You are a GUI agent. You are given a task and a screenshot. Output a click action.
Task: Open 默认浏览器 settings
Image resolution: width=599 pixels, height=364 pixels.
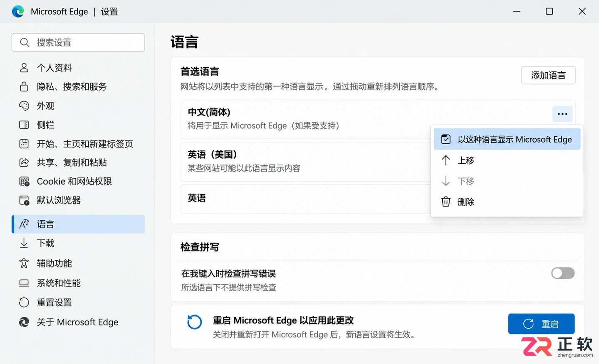pyautogui.click(x=78, y=200)
